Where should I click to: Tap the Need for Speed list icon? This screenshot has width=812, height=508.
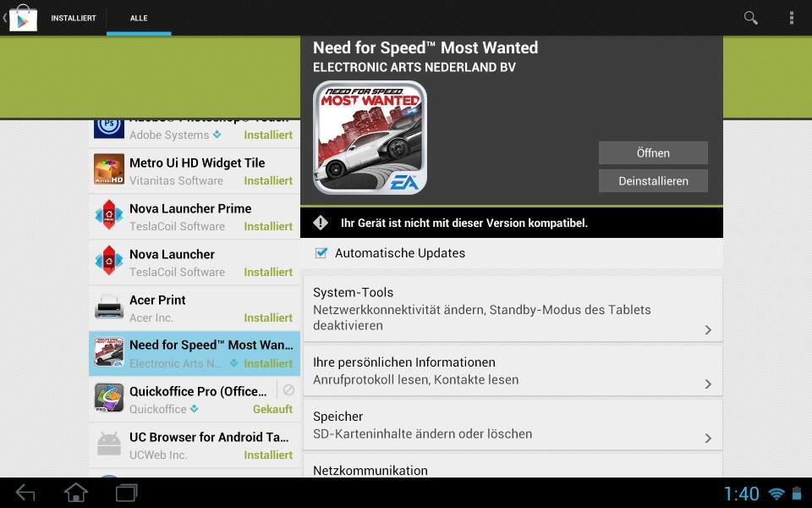(x=109, y=352)
